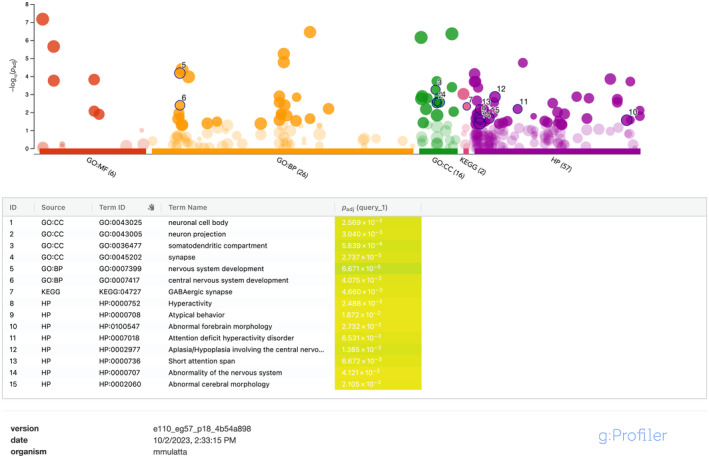Select the 'Abnormal cerebral morphology' term name
This screenshot has height=458, width=709.
point(219,384)
